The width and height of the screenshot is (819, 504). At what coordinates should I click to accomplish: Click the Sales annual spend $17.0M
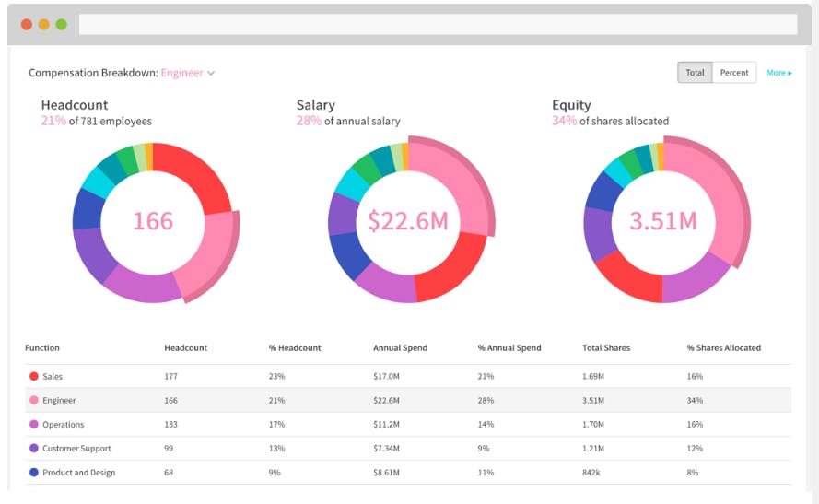[x=386, y=376]
